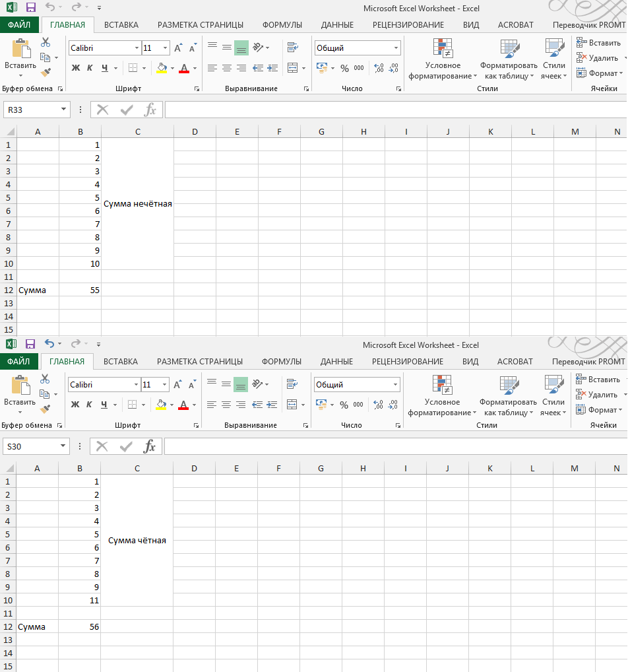The image size is (628, 672).
Task: Click decrease indent in the R33 name-box window
Action: click(257, 68)
